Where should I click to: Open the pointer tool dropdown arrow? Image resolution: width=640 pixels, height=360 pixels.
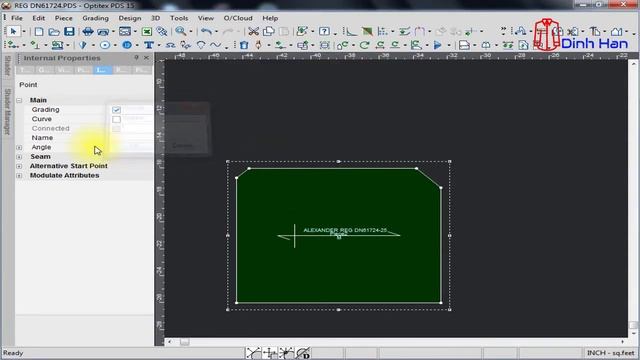click(24, 31)
